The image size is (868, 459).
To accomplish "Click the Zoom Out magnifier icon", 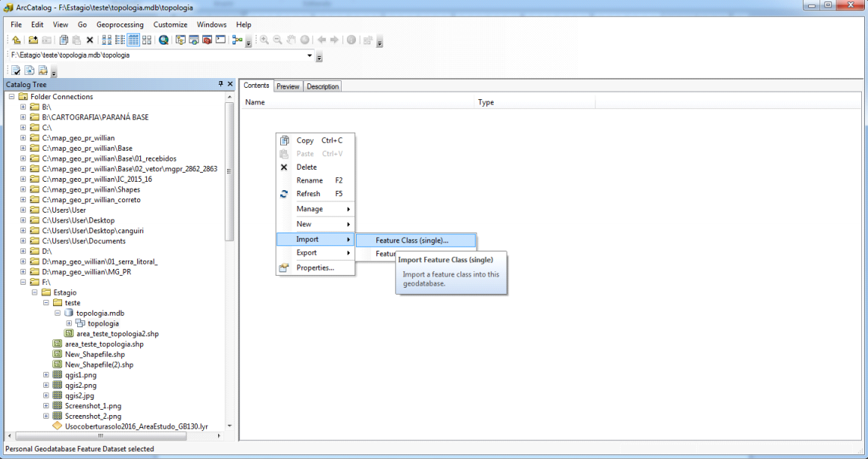I will tap(277, 40).
